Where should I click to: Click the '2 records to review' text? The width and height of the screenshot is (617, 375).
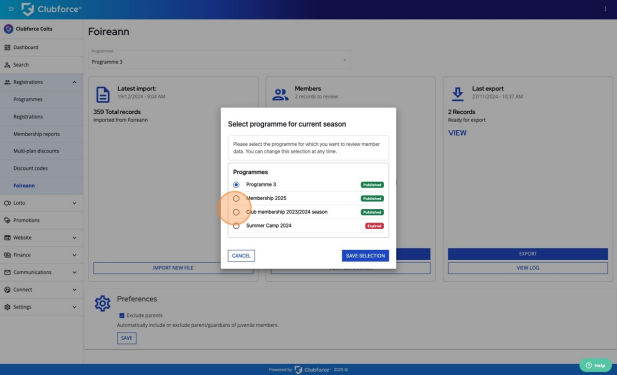point(316,96)
